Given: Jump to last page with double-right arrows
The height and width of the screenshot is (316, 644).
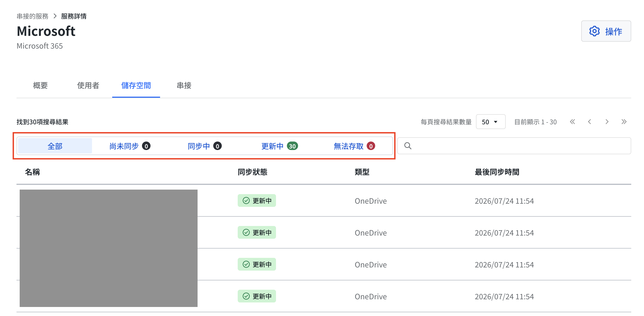Looking at the screenshot, I should tap(624, 122).
